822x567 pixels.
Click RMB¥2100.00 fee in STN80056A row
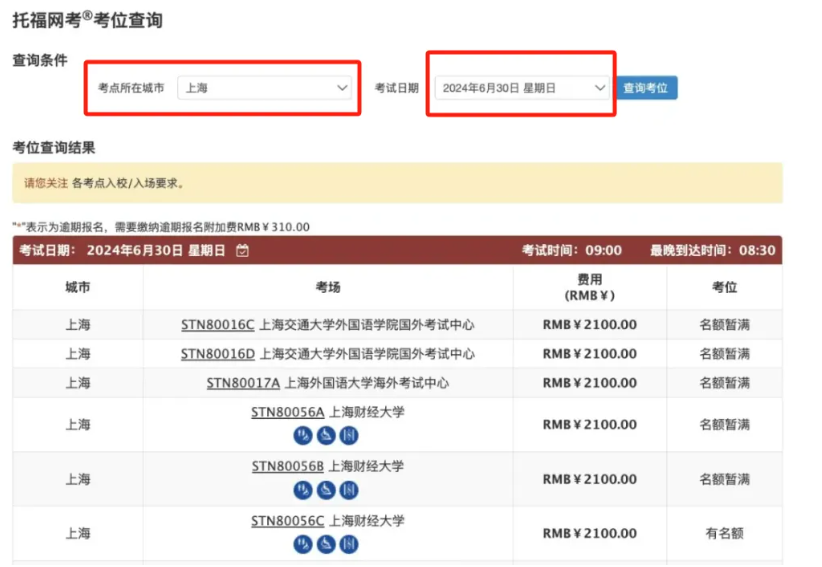[590, 424]
